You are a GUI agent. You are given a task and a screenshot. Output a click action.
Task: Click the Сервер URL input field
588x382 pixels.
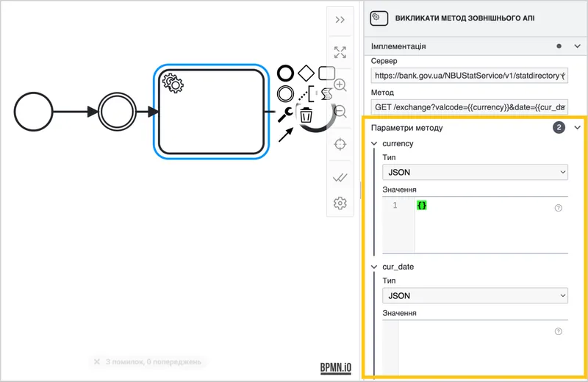point(470,76)
